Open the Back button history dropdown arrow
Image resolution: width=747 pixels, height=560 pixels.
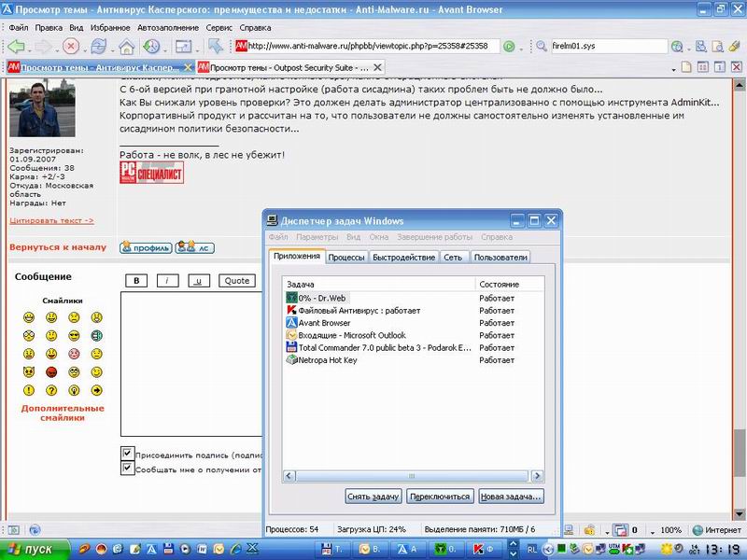pos(30,49)
